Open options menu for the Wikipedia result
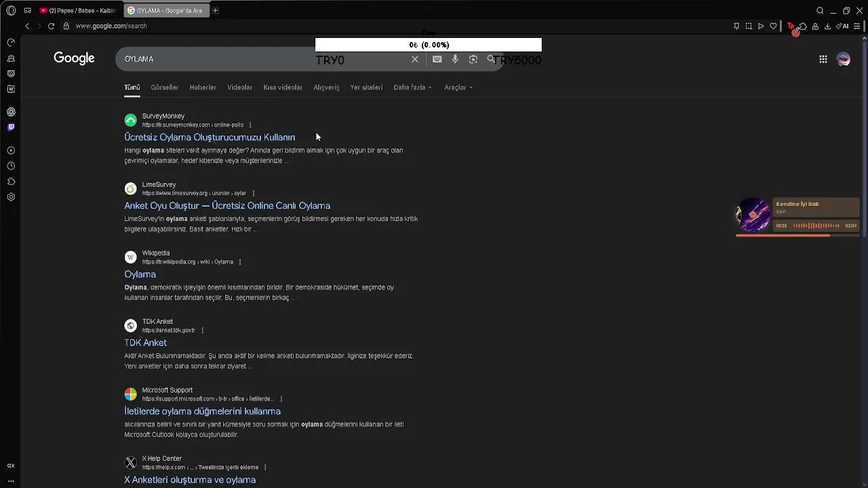Image resolution: width=868 pixels, height=488 pixels. [x=240, y=262]
